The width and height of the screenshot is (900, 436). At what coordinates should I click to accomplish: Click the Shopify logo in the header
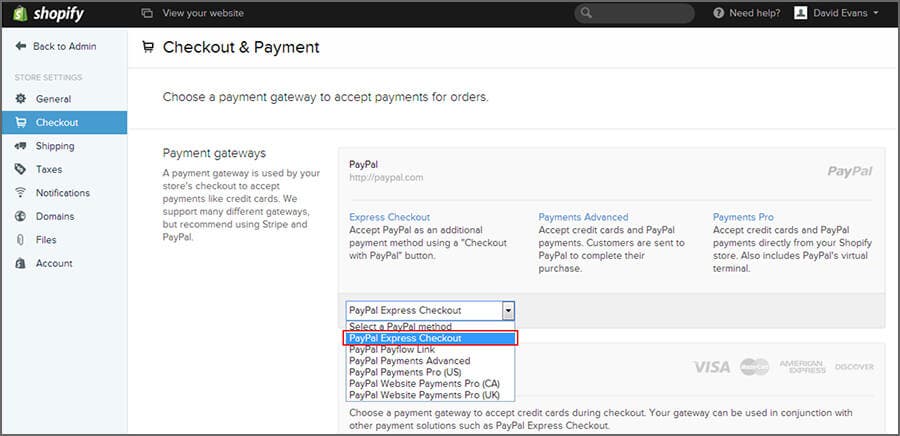pos(47,13)
